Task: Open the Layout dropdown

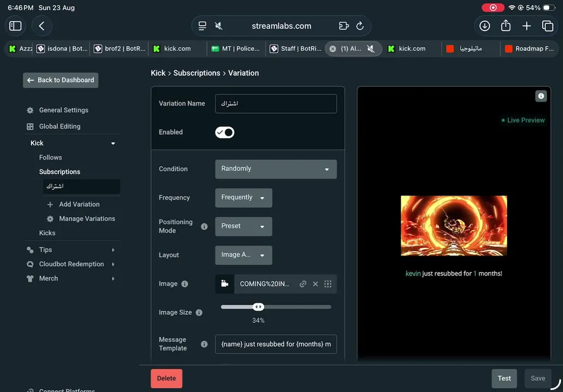Action: [x=243, y=255]
